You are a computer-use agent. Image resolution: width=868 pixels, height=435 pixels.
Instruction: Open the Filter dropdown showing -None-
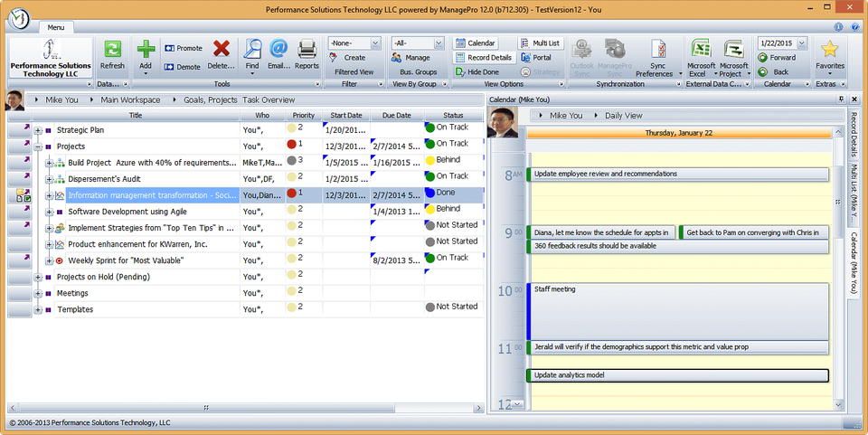click(354, 43)
